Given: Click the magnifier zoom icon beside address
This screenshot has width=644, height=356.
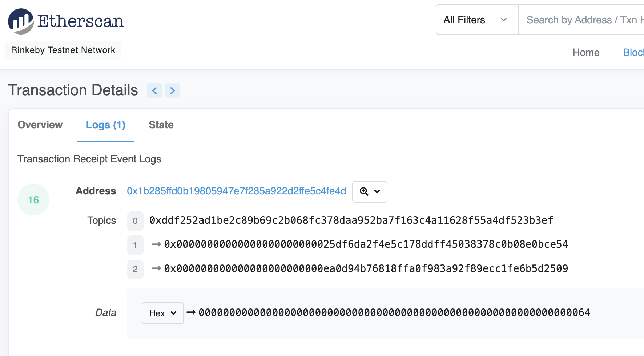Looking at the screenshot, I should [364, 191].
